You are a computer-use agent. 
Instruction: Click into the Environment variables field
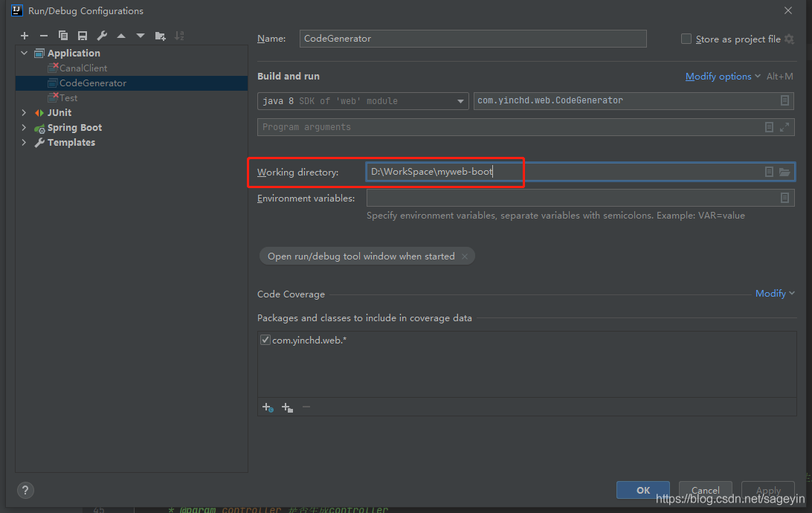pyautogui.click(x=573, y=198)
